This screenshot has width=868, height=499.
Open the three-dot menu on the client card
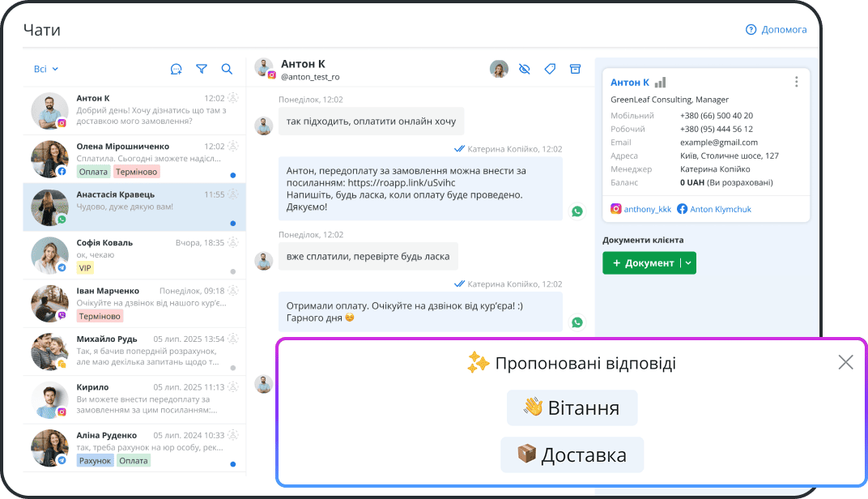click(x=796, y=81)
